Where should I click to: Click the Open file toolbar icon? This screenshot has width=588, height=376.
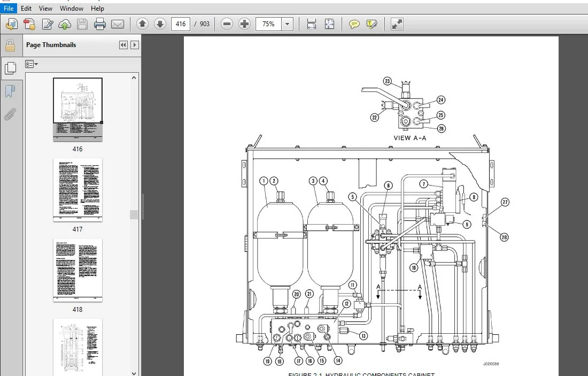tap(12, 24)
